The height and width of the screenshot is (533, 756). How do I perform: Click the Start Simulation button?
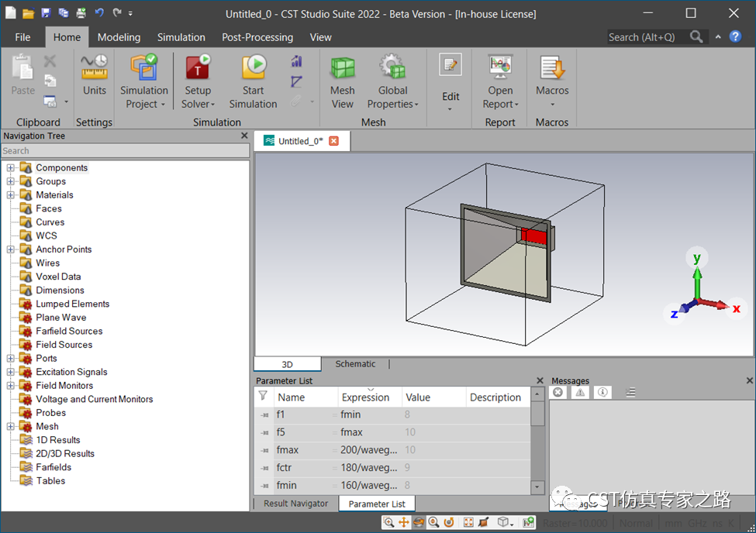tap(253, 81)
